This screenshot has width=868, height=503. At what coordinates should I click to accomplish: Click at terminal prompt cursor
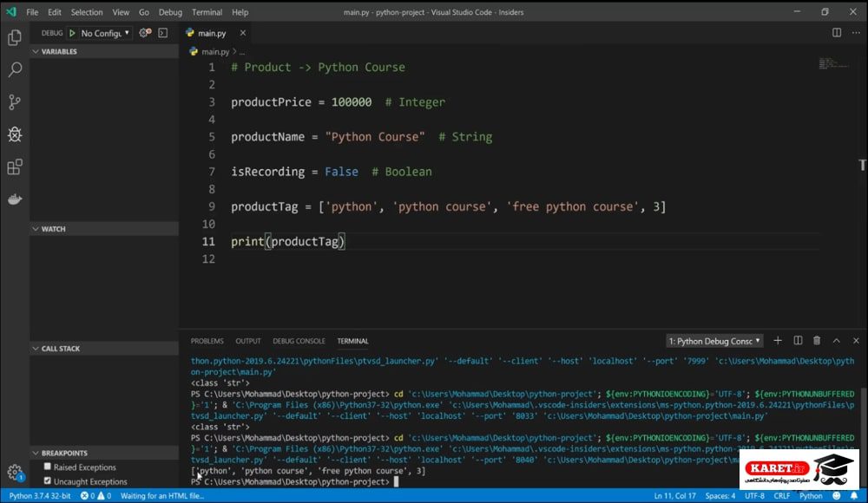tap(397, 482)
